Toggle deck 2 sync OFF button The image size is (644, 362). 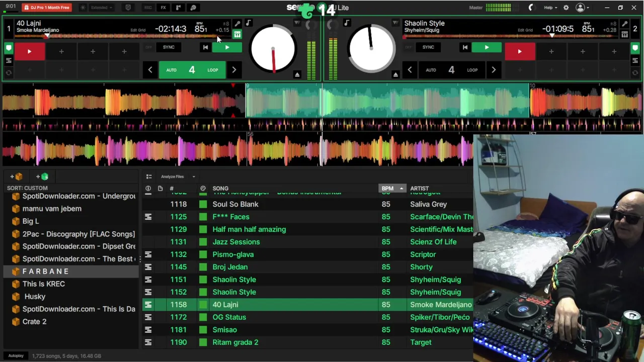click(x=408, y=47)
